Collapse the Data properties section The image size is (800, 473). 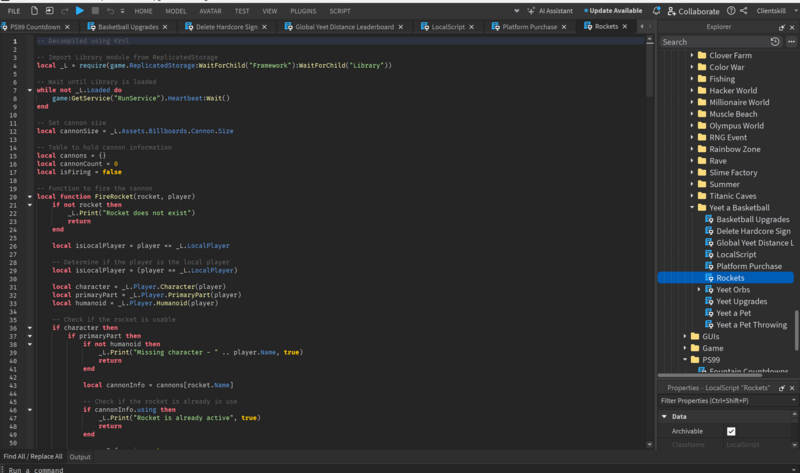[663, 416]
